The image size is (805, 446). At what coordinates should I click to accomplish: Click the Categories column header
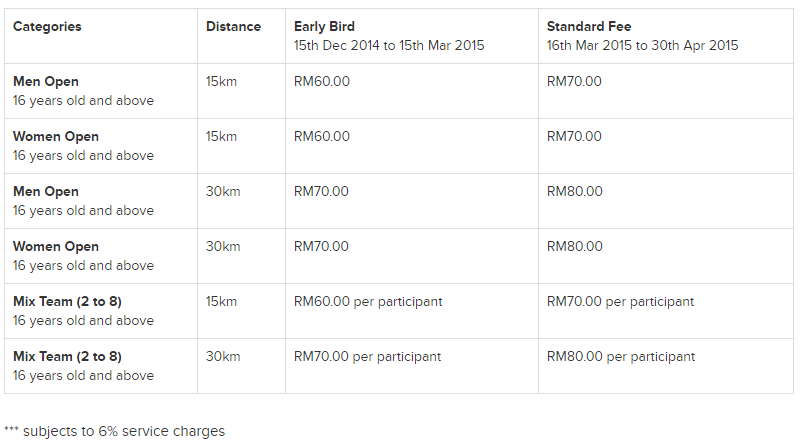pos(101,36)
